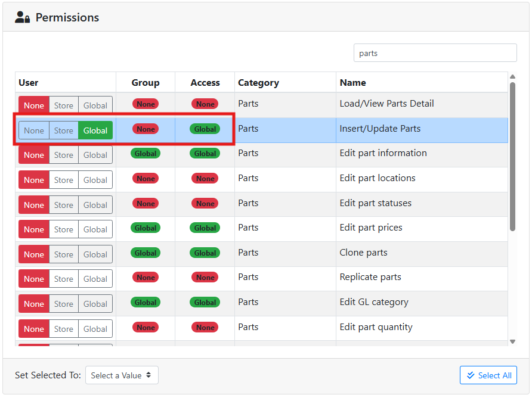Click the Group column header
Viewport: 532px width, 395px height.
pos(146,83)
